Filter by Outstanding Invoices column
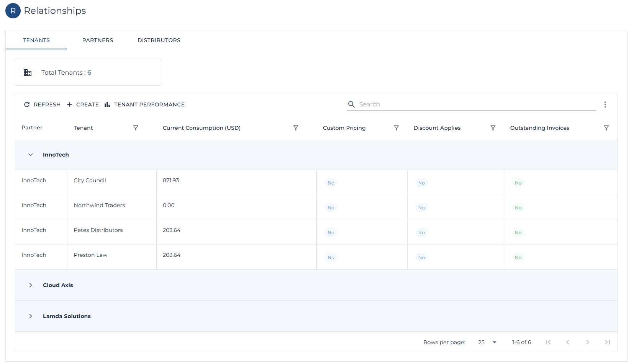The width and height of the screenshot is (629, 364). [606, 128]
